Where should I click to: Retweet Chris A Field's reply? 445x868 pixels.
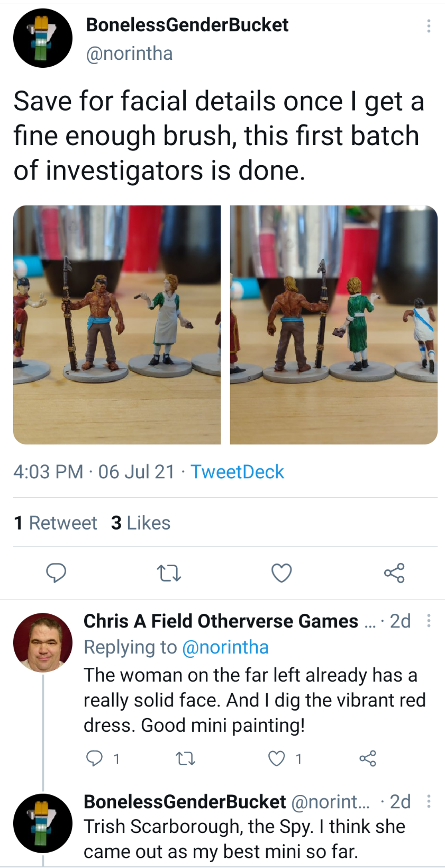click(x=185, y=759)
